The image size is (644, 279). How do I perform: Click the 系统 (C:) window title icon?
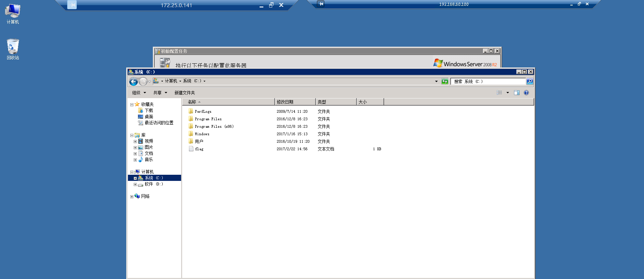(131, 72)
